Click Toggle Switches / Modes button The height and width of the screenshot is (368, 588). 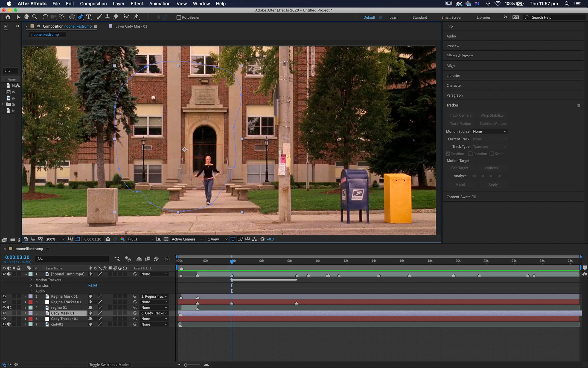(109, 365)
